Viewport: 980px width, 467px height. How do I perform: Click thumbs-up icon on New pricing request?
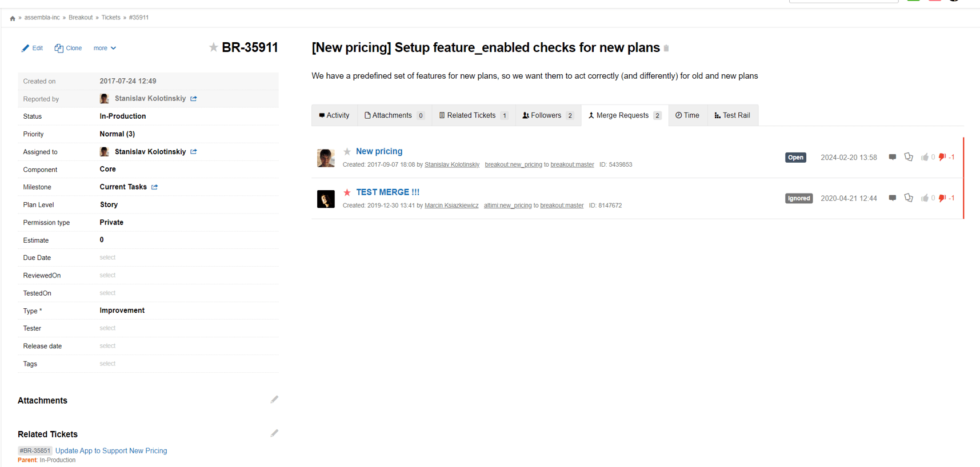click(x=925, y=157)
